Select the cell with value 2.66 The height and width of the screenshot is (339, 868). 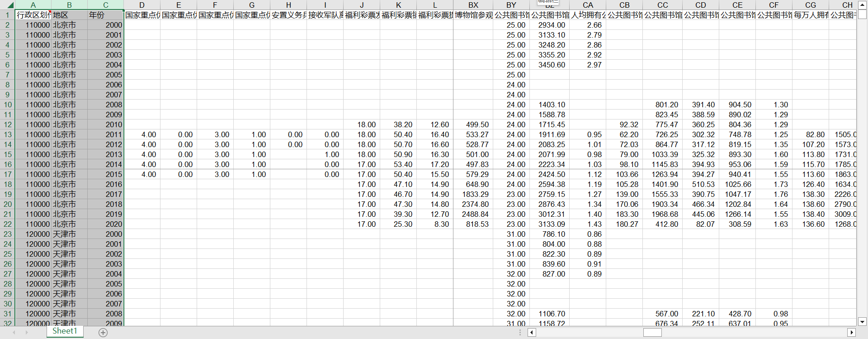pos(588,25)
